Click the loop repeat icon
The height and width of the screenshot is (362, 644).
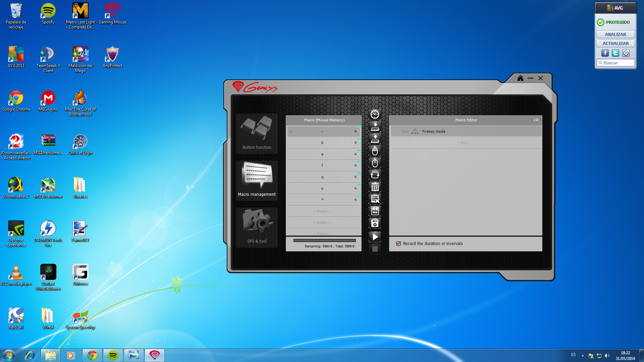pos(375,175)
